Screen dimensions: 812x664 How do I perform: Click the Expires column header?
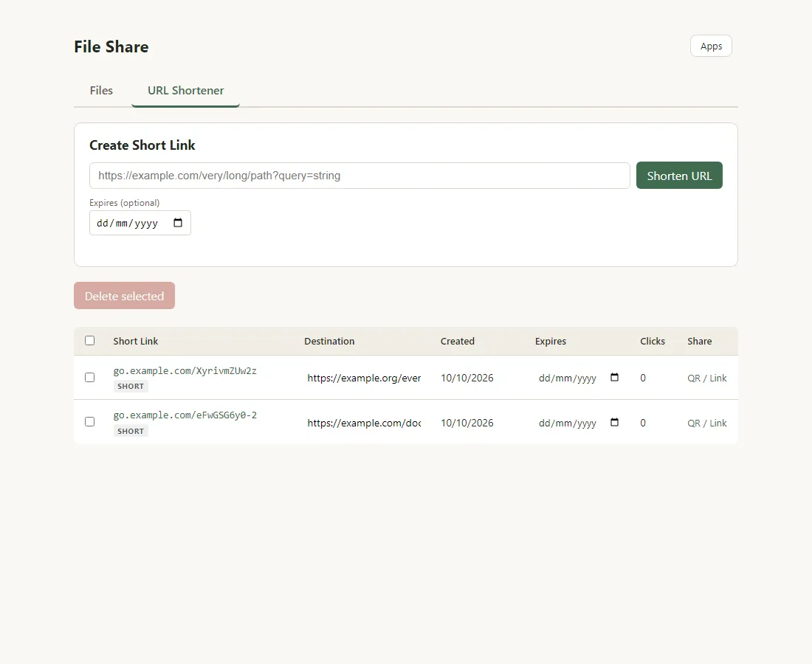(551, 341)
